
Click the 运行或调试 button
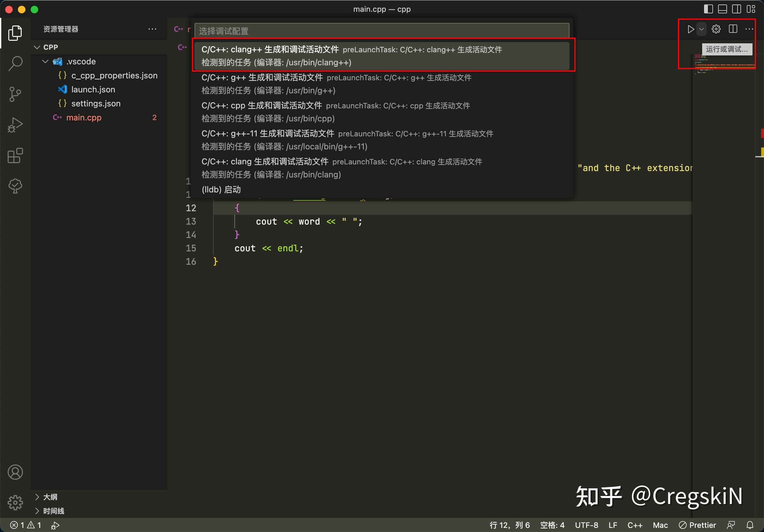pyautogui.click(x=727, y=49)
